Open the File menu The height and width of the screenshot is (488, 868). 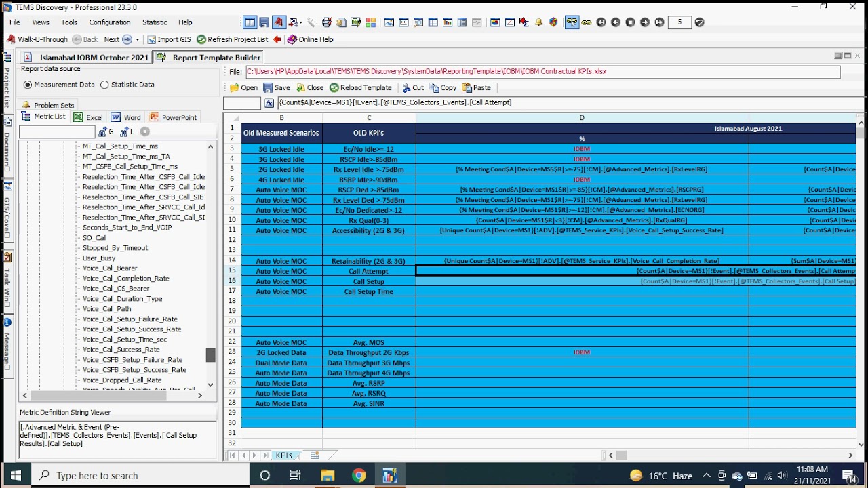click(15, 22)
